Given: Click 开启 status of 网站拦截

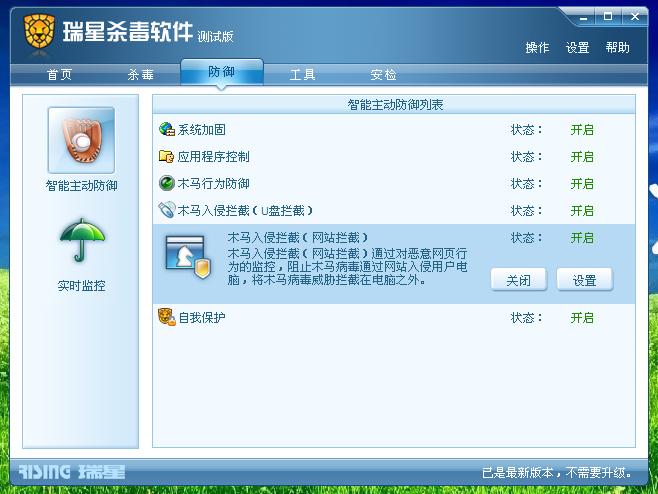Looking at the screenshot, I should pyautogui.click(x=582, y=238).
